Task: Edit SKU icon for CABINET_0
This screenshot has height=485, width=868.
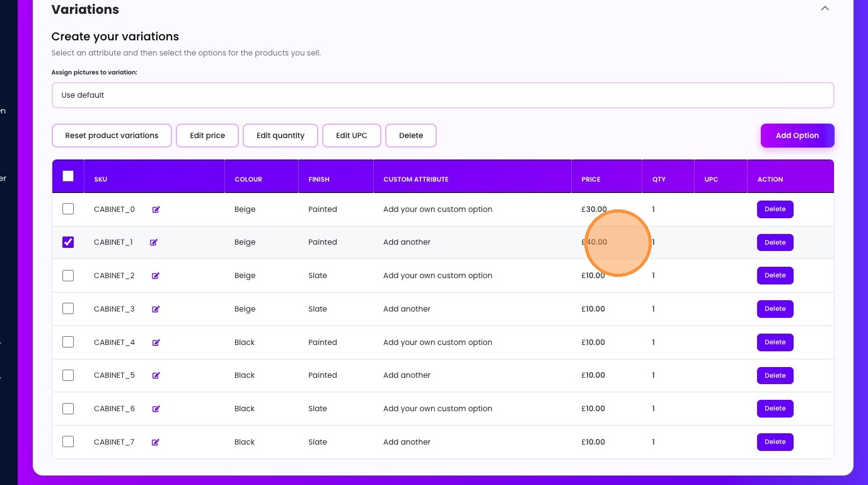Action: (156, 209)
